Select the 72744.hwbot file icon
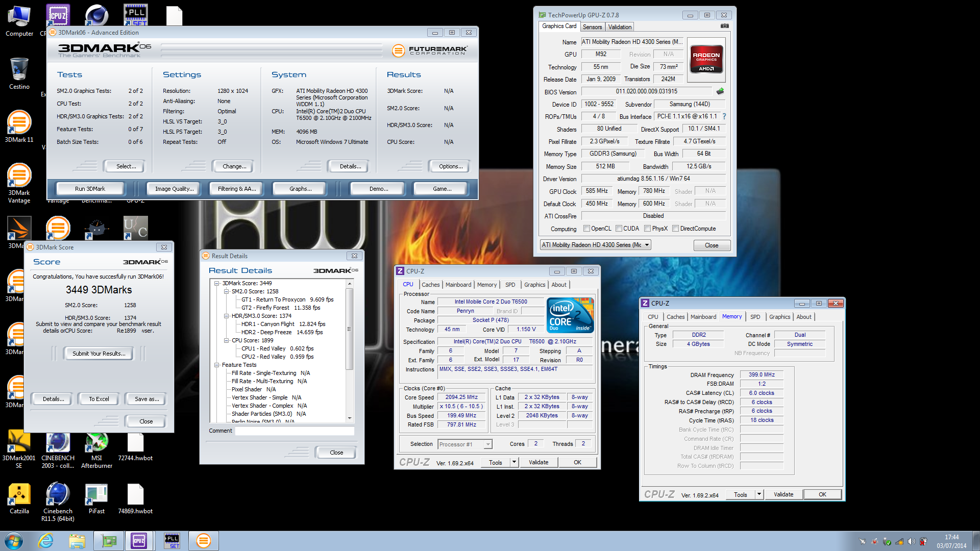 click(x=135, y=447)
